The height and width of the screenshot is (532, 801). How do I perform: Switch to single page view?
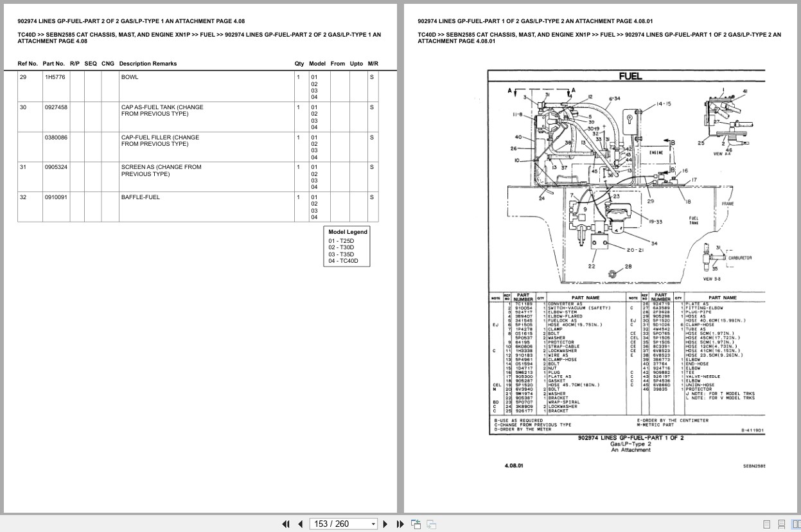coord(767,524)
